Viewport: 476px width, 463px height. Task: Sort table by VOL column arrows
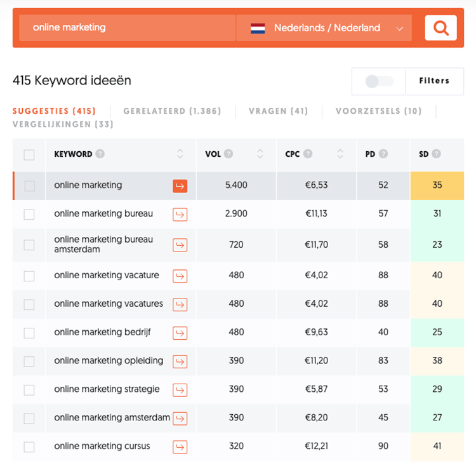point(260,154)
